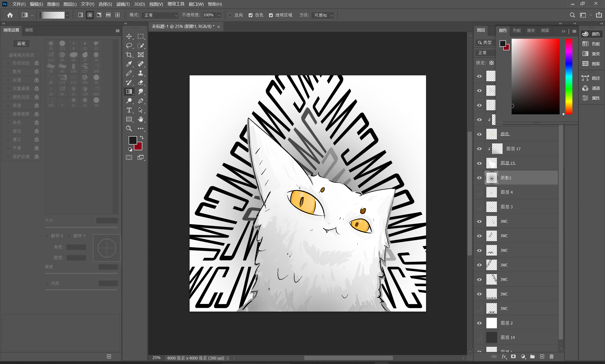Image resolution: width=605 pixels, height=364 pixels.
Task: Select the Move tool
Action: click(x=129, y=37)
